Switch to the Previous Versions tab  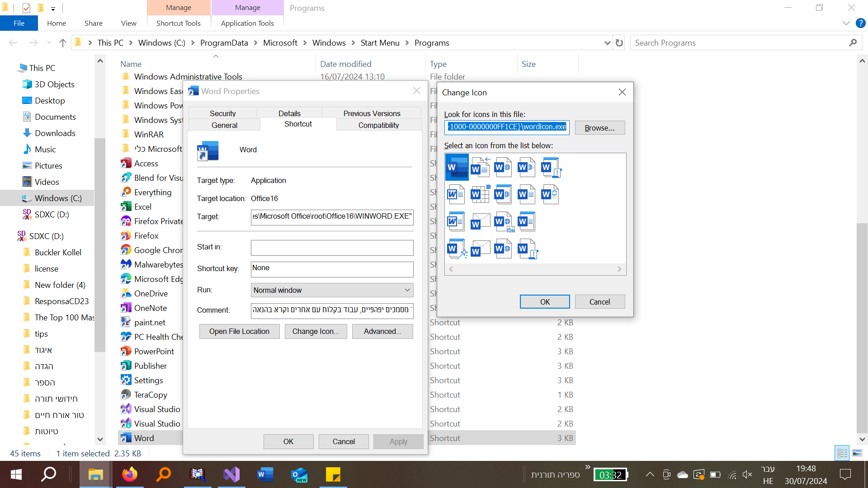click(372, 113)
